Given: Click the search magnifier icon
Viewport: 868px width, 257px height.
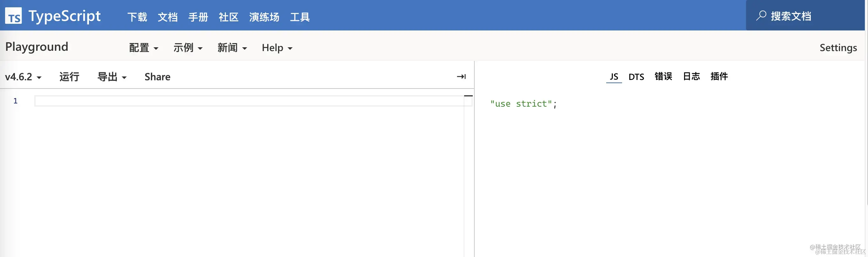Looking at the screenshot, I should coord(761,16).
